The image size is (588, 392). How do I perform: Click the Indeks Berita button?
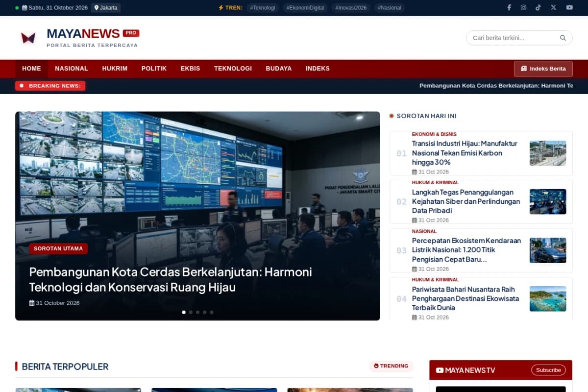[543, 69]
